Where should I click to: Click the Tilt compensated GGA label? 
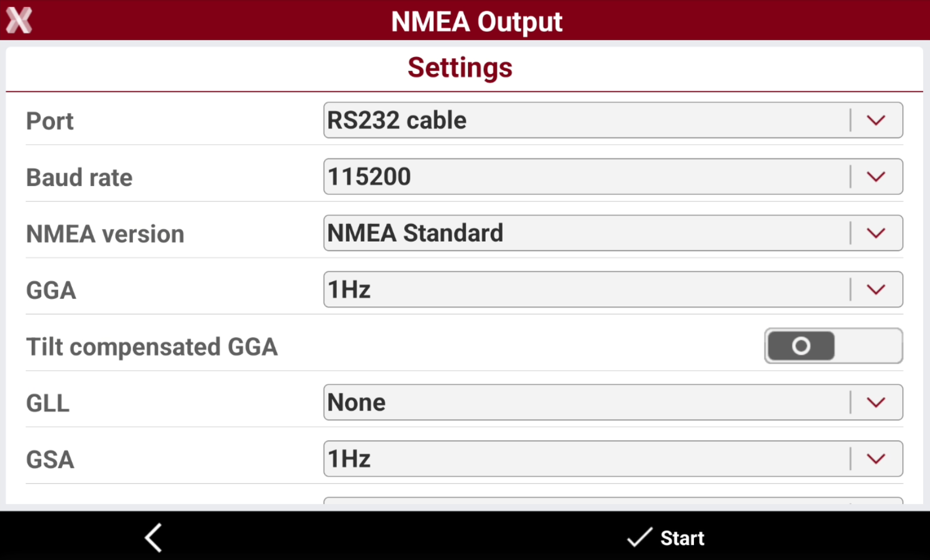[x=152, y=347]
